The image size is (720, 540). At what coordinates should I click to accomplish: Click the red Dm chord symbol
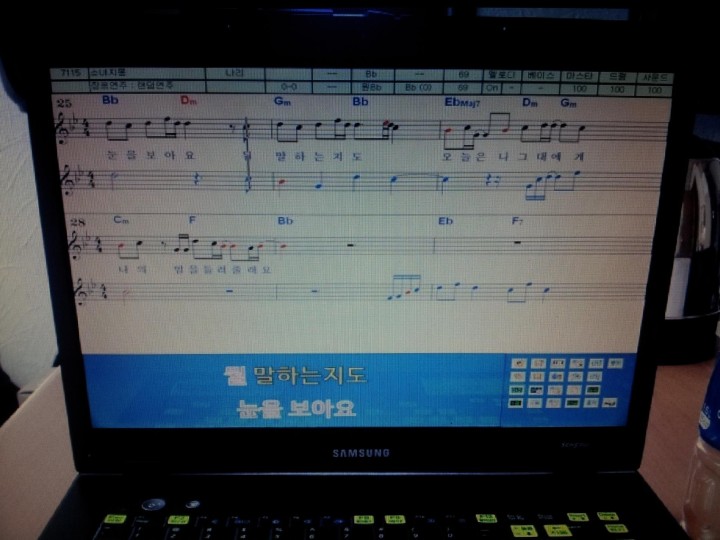[x=188, y=101]
